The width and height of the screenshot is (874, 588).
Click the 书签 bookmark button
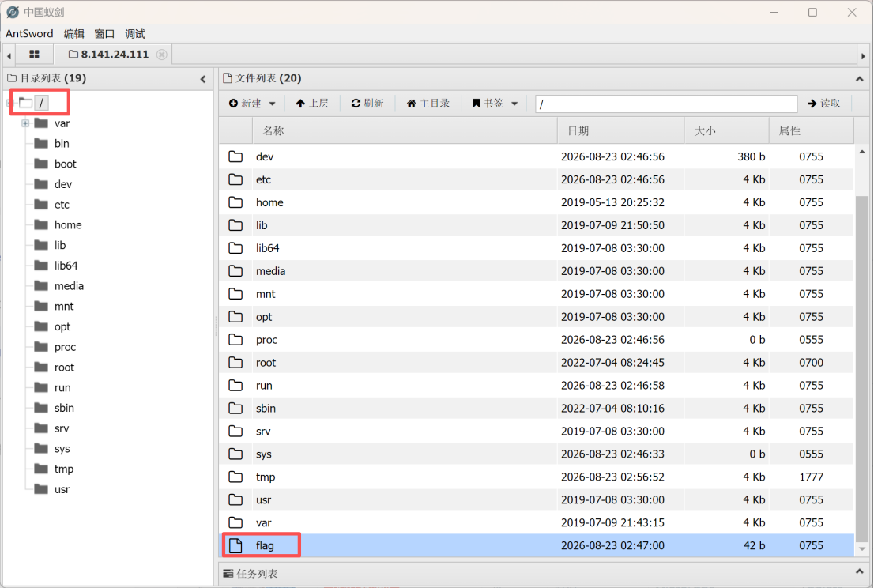pos(488,103)
